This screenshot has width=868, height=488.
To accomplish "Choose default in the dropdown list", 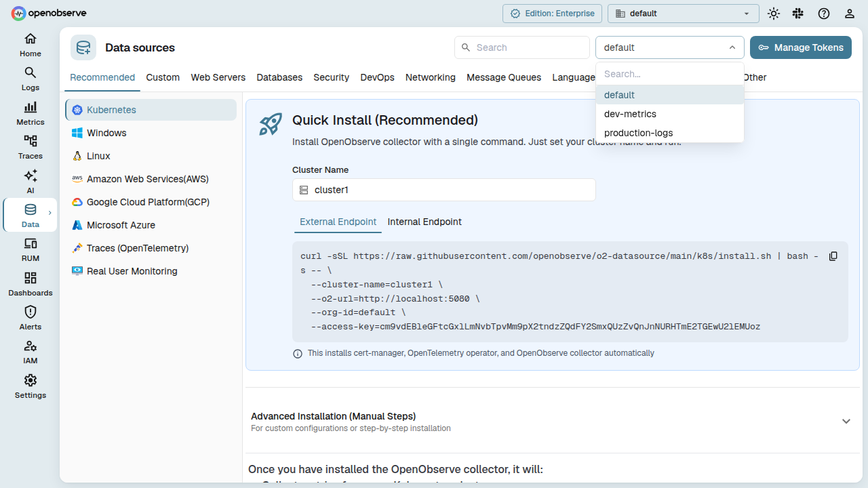I will click(670, 95).
